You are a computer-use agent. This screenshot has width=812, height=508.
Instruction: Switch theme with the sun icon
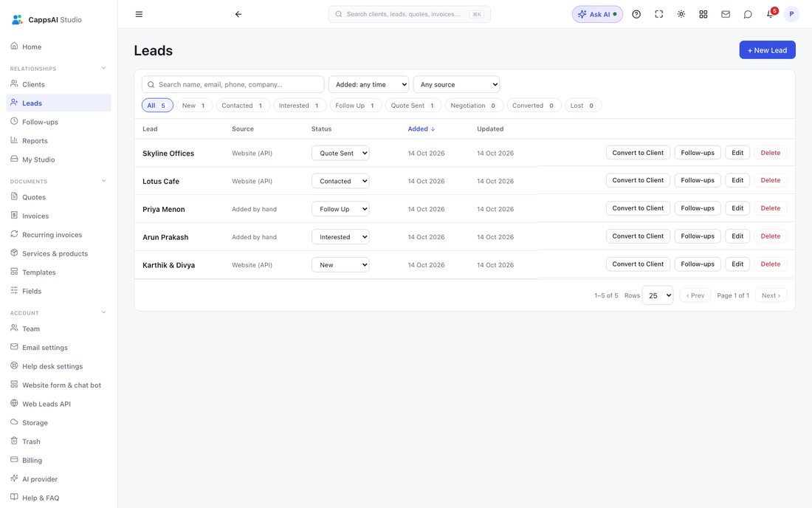click(x=681, y=15)
